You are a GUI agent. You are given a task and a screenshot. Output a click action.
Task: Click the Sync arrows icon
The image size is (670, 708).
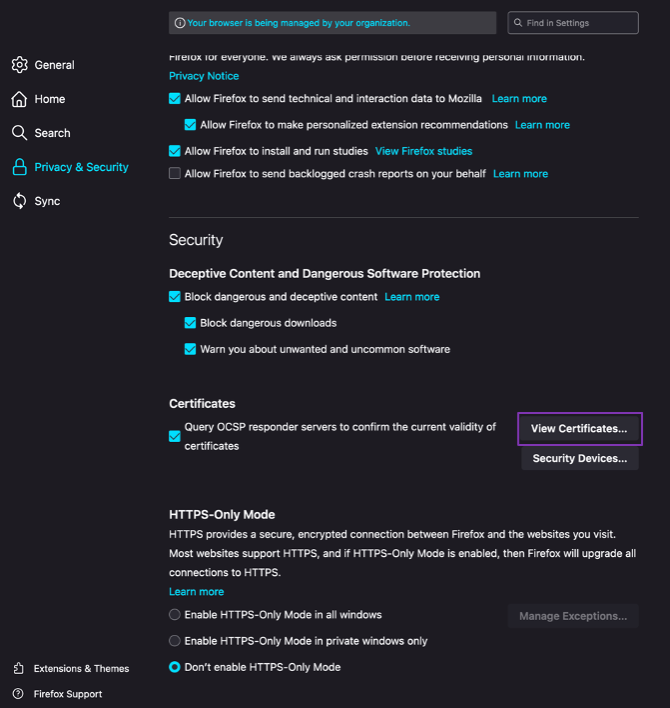pyautogui.click(x=19, y=201)
